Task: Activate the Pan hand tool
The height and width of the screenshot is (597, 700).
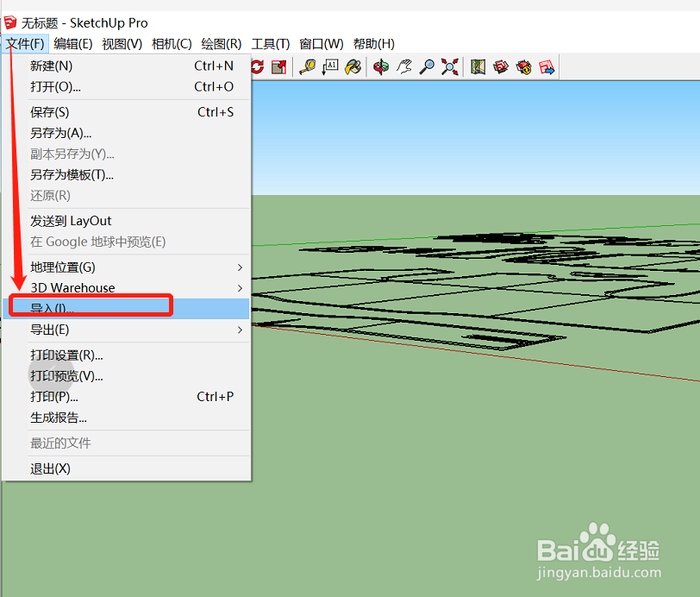Action: (x=404, y=67)
